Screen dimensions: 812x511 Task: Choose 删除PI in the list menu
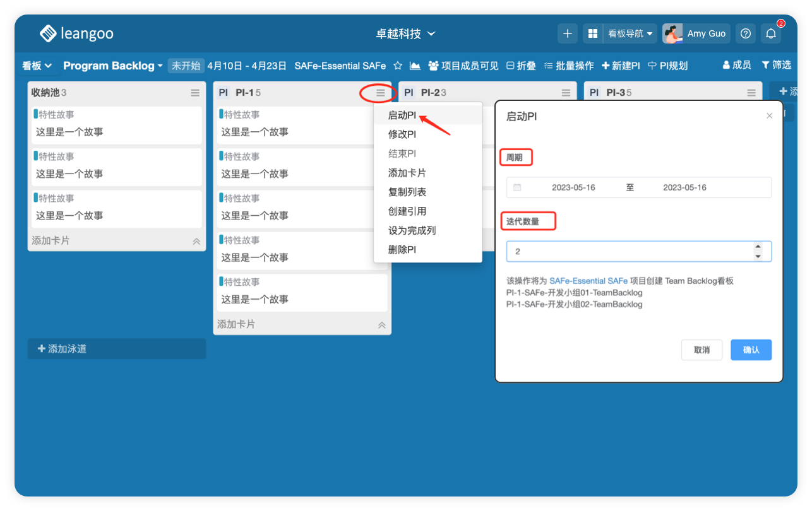coord(402,250)
